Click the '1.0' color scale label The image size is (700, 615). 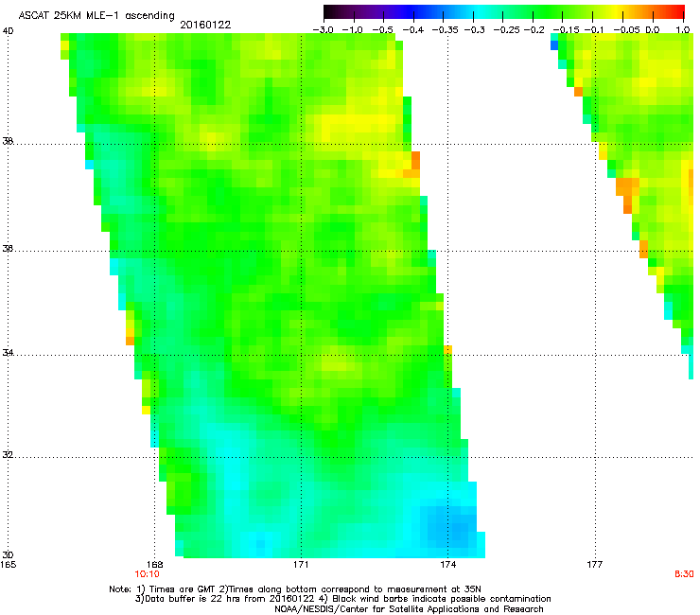(683, 30)
